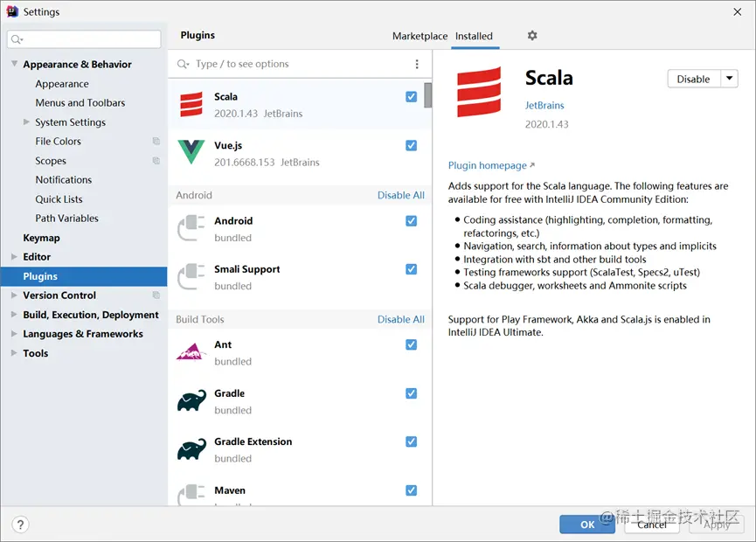Close the Settings dialog
This screenshot has height=542, width=756.
coord(737,11)
